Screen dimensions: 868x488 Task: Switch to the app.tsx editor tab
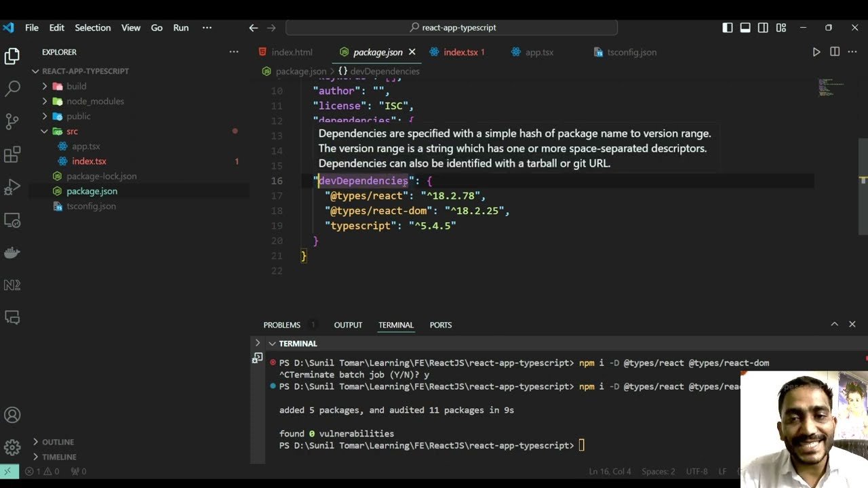point(533,52)
